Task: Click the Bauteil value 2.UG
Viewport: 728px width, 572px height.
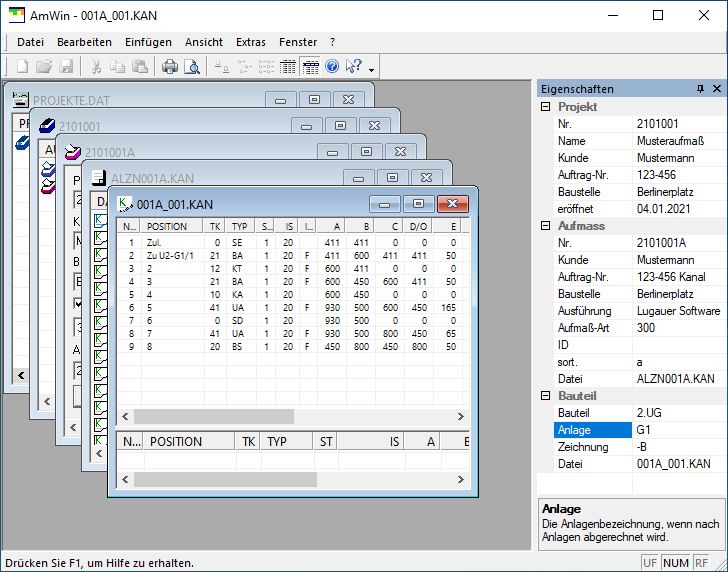Action: coord(649,413)
